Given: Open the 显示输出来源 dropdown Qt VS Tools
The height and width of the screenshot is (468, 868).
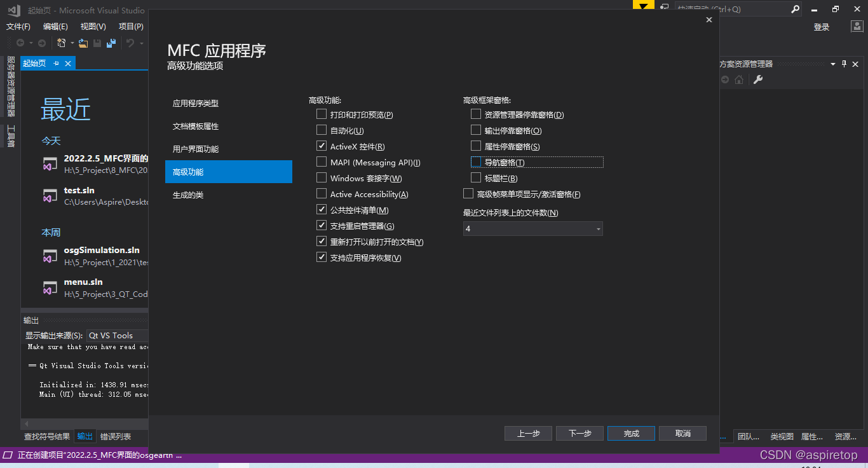Looking at the screenshot, I should pyautogui.click(x=117, y=335).
